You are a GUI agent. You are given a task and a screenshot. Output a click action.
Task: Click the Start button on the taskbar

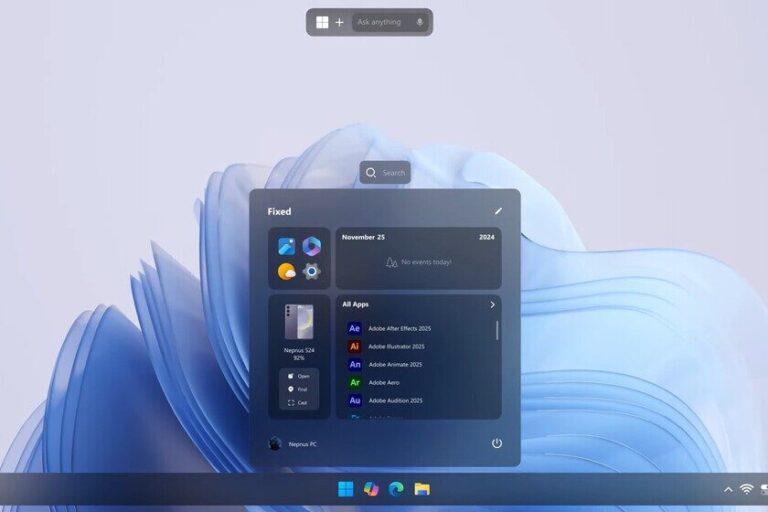[x=346, y=488]
